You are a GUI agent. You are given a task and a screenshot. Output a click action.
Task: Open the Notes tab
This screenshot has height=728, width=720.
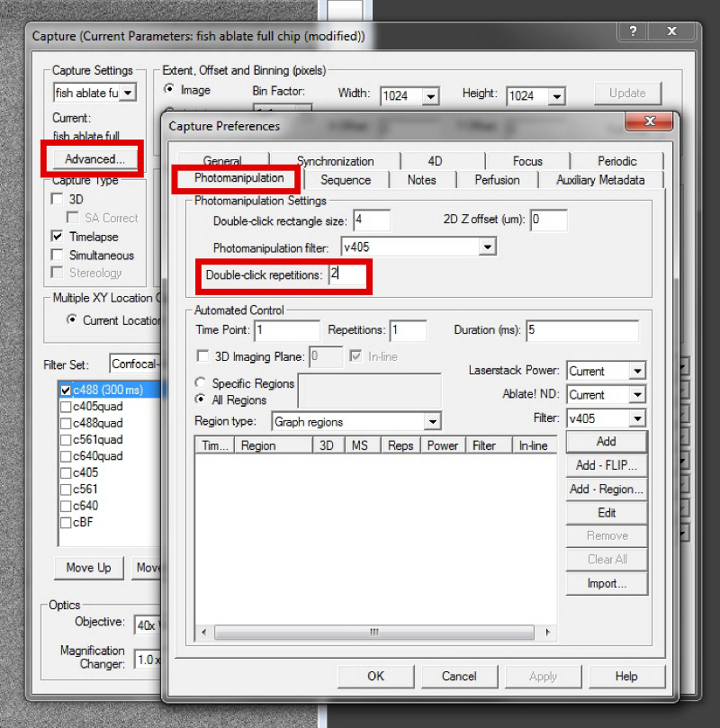click(422, 180)
